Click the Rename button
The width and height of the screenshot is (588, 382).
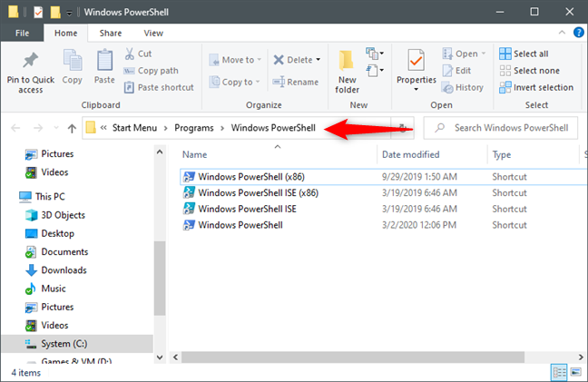(296, 82)
